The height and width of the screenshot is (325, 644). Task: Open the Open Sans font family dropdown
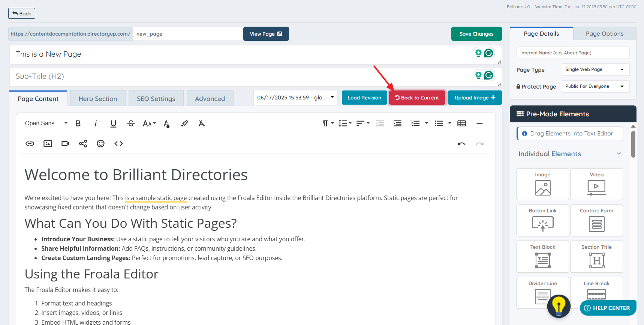click(46, 123)
